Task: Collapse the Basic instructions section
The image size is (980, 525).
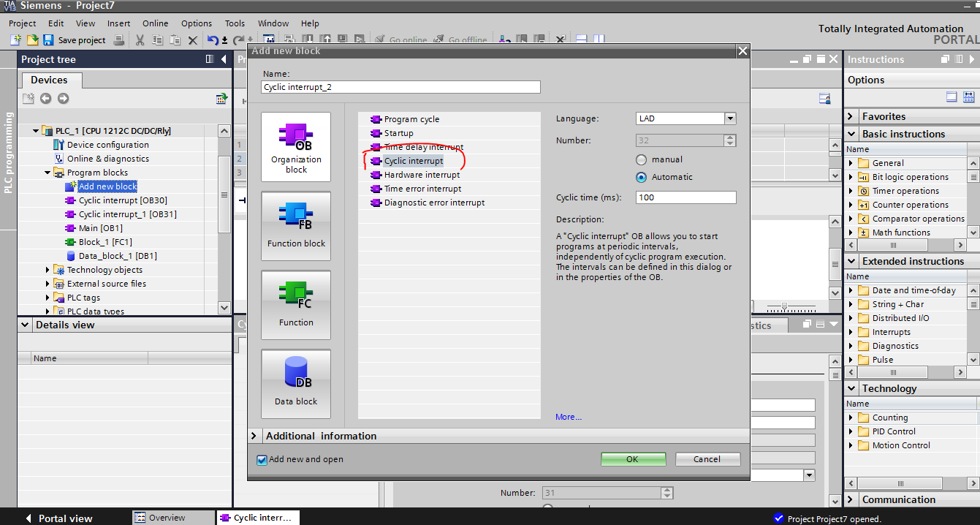Action: [x=851, y=134]
